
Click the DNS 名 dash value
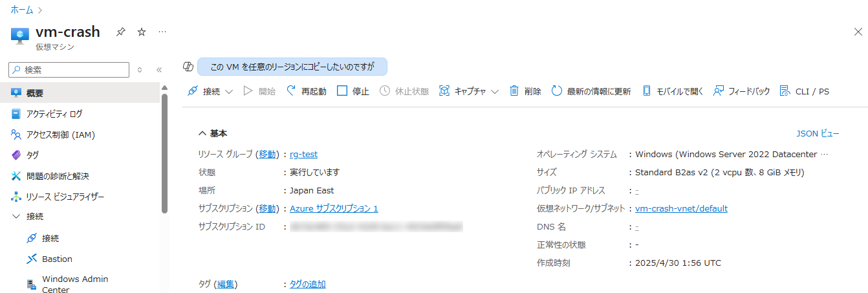coord(637,226)
